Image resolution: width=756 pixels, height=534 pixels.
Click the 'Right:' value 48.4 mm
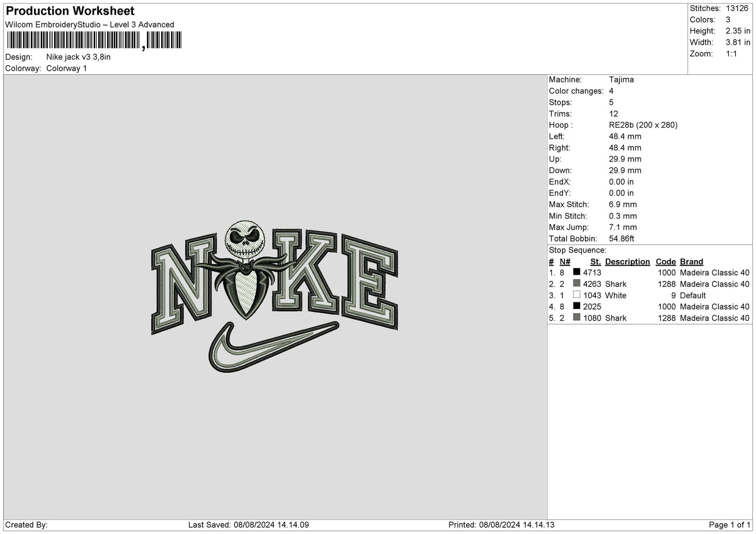pyautogui.click(x=625, y=148)
